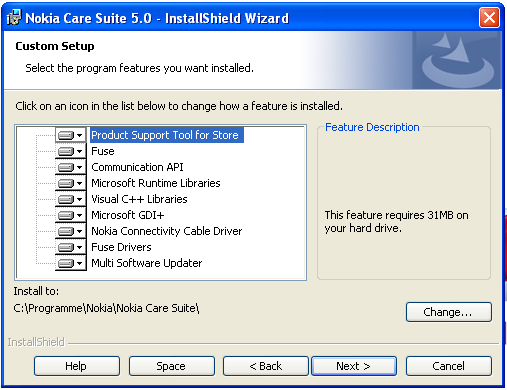
Task: Select the Fuse Drivers feature
Action: click(121, 247)
